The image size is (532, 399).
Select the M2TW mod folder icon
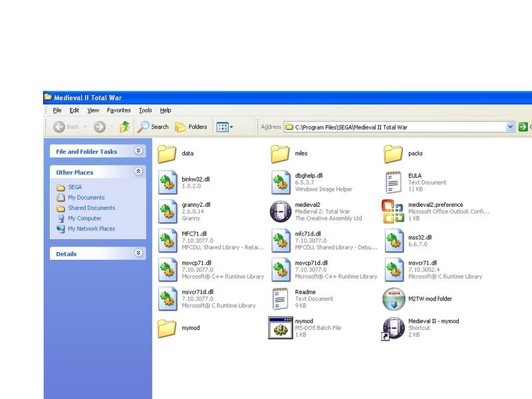point(394,299)
